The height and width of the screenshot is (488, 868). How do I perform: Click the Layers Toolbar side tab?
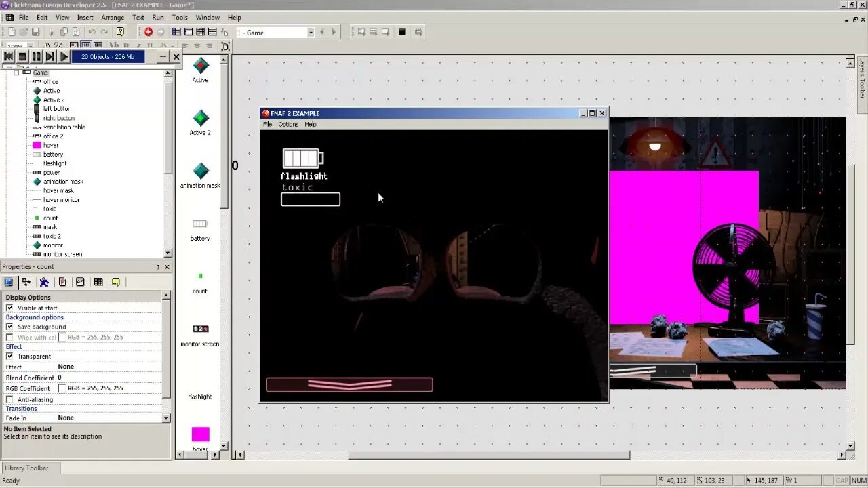coord(862,78)
